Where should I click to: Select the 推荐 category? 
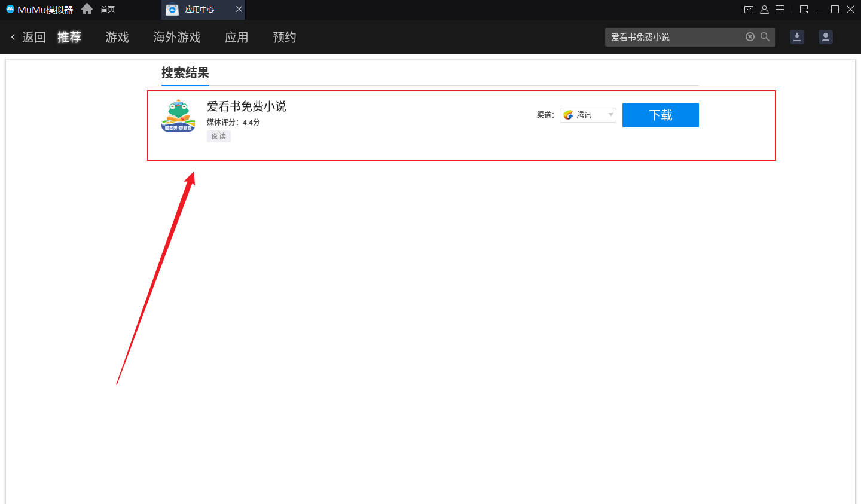pos(69,37)
